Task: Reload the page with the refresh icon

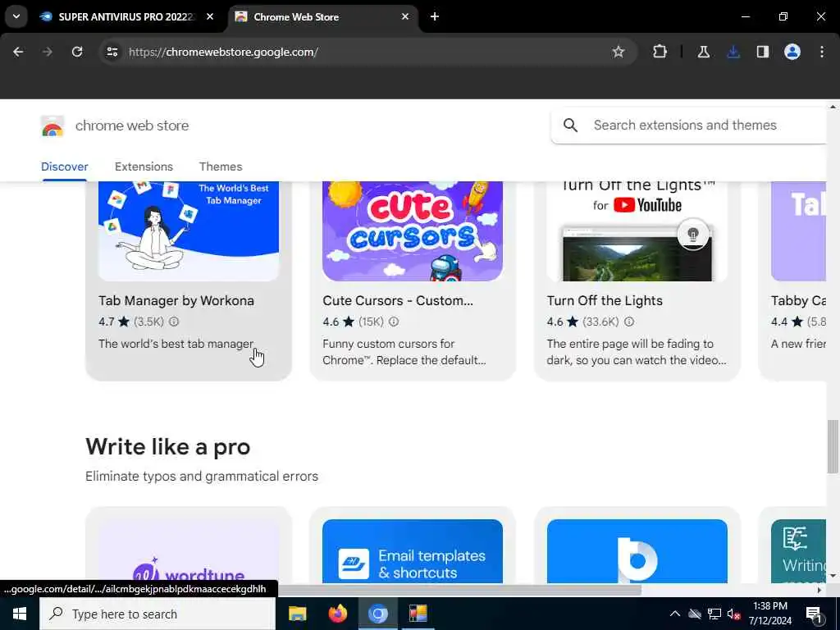Action: (x=77, y=52)
